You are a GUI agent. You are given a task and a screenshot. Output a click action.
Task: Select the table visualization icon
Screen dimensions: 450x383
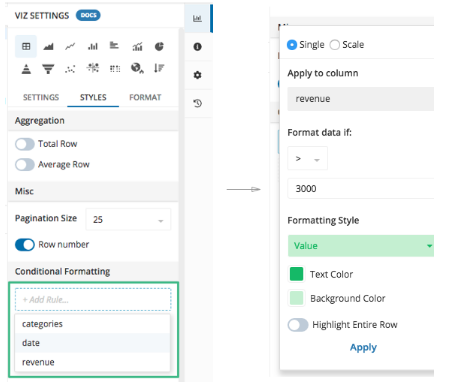pos(26,46)
